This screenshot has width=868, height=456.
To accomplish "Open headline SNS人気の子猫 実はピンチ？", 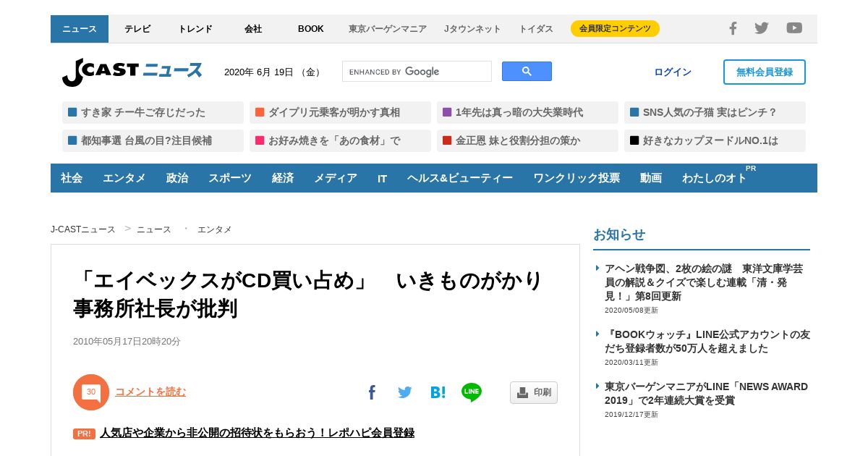I will pos(715,113).
